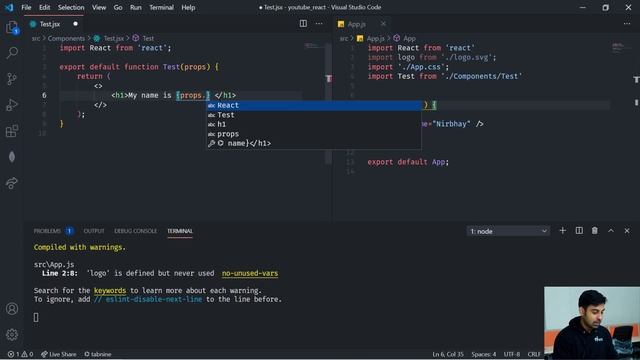Click errors and warnings status indicator
Image resolution: width=640 pixels, height=360 pixels.
(x=20, y=354)
